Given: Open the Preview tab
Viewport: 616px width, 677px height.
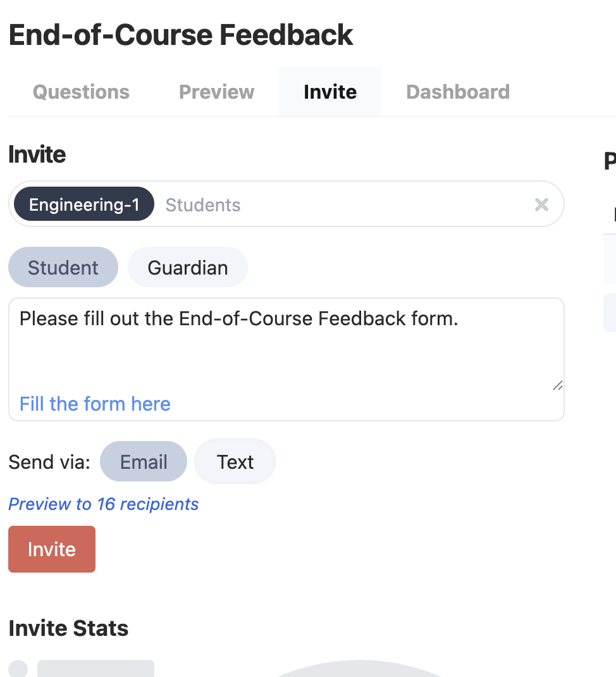Looking at the screenshot, I should (216, 92).
